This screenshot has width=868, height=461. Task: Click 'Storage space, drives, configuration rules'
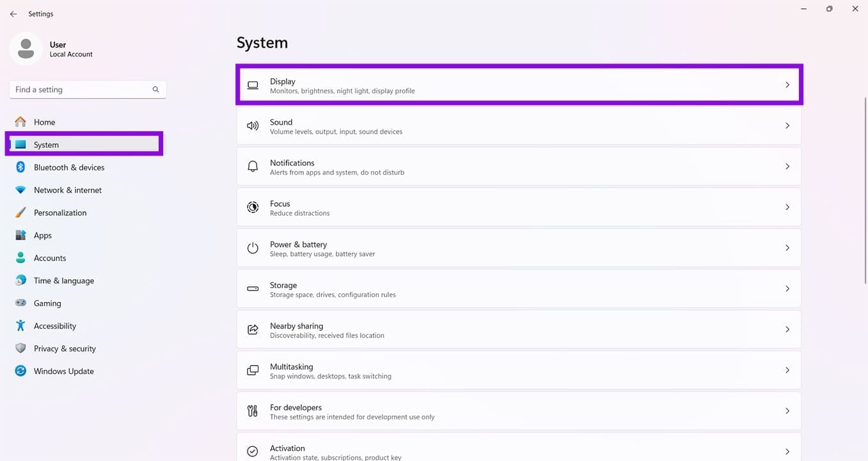333,295
